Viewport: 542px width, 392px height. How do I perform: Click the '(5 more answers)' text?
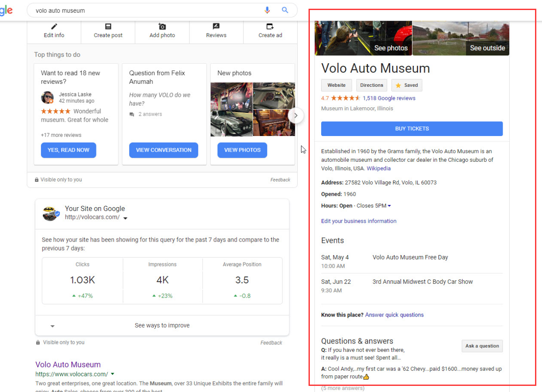pyautogui.click(x=343, y=388)
